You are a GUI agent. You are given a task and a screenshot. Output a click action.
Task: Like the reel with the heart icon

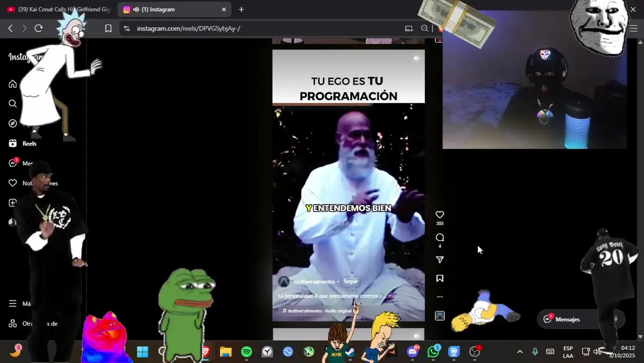pos(439,215)
